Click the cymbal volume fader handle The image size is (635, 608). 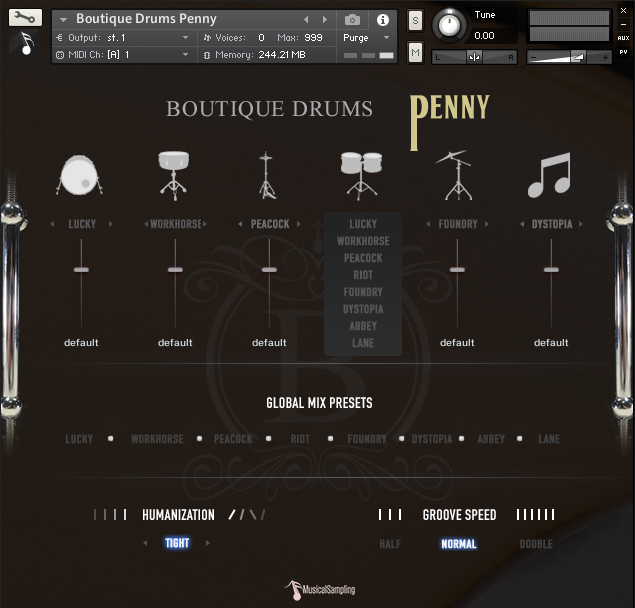pyautogui.click(x=457, y=270)
